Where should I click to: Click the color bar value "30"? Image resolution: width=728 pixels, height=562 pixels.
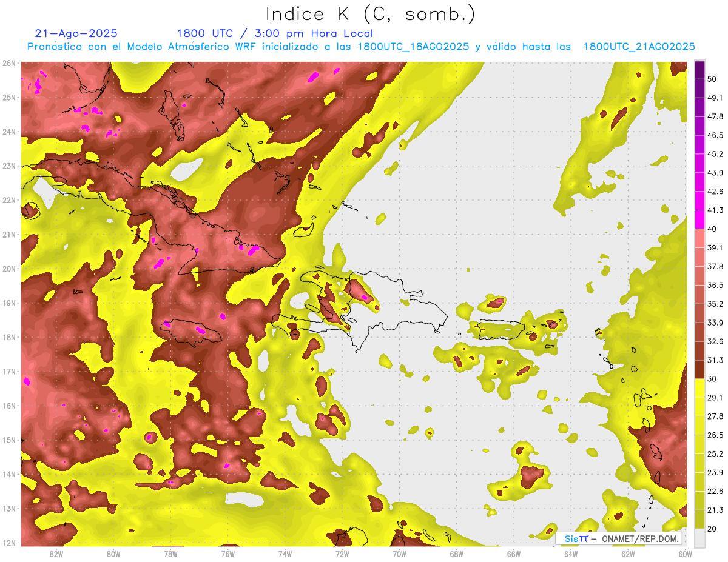(x=713, y=379)
